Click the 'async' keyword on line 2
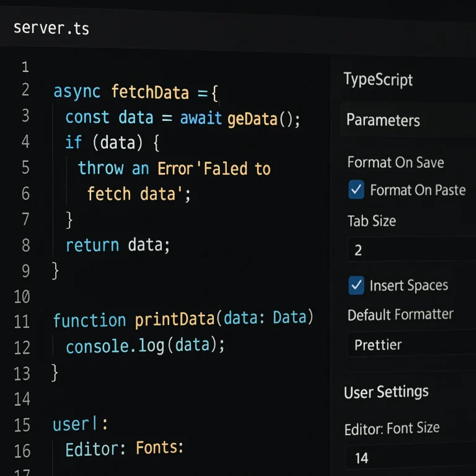This screenshot has width=476, height=476. coord(77,92)
